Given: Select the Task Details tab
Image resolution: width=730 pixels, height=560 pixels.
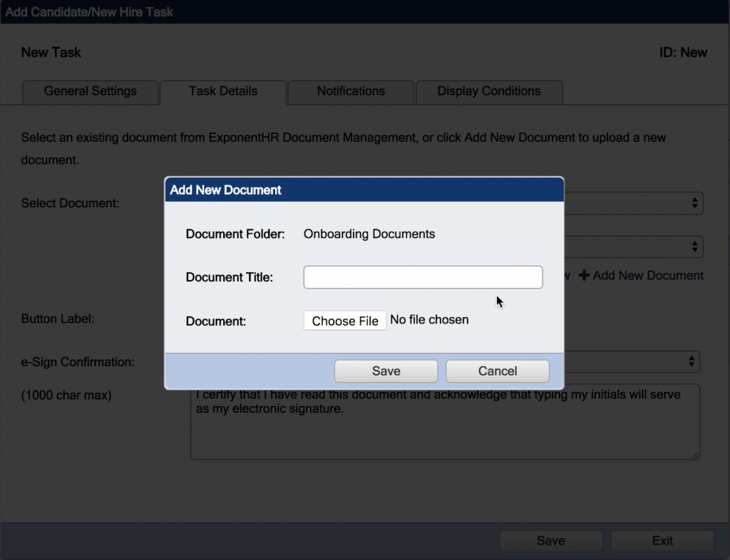Looking at the screenshot, I should tap(222, 91).
